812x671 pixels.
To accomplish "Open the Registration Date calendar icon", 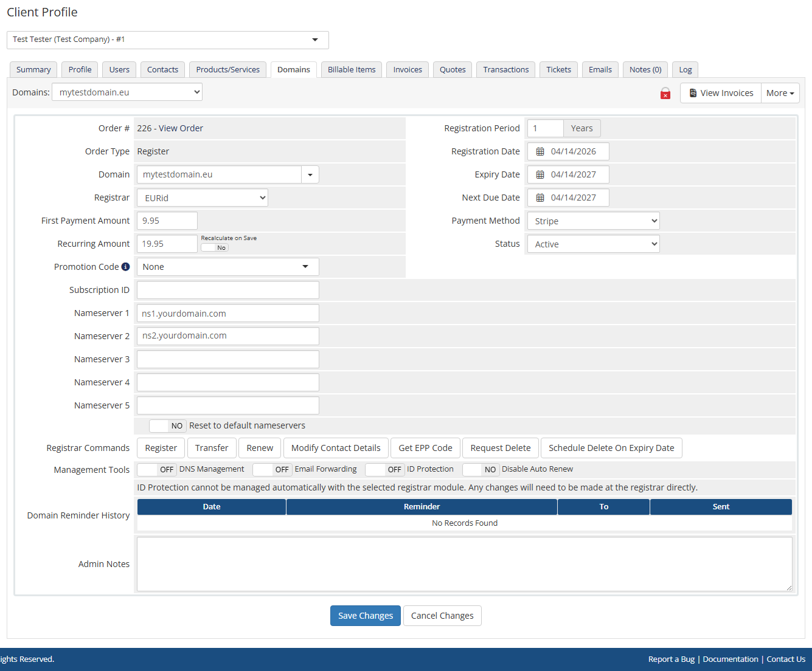I will tap(540, 151).
